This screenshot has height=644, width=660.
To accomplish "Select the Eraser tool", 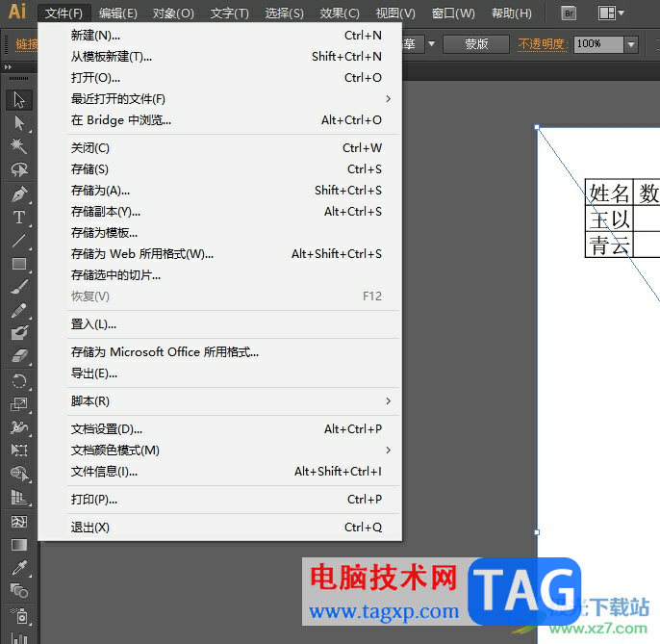I will point(19,356).
